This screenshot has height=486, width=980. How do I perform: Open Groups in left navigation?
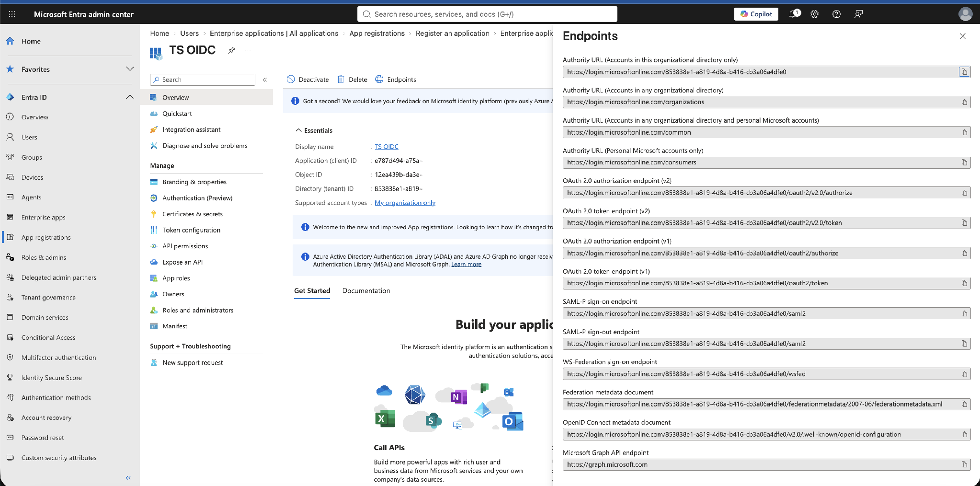pyautogui.click(x=32, y=157)
